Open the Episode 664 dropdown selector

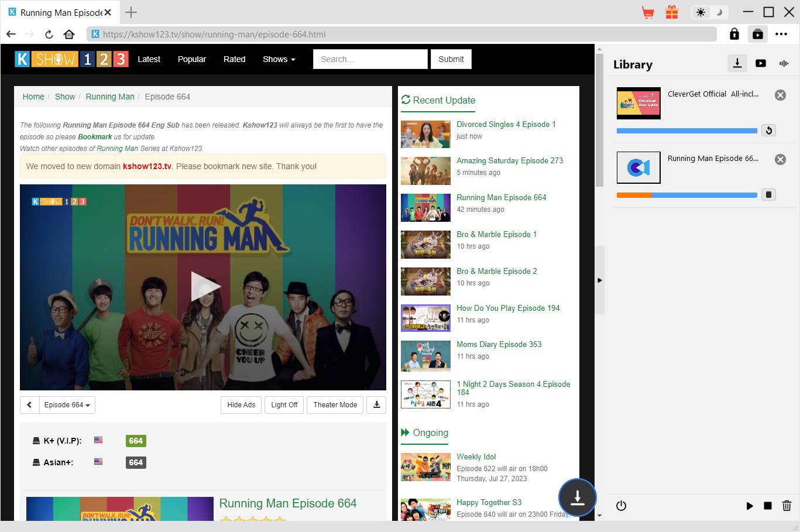click(x=67, y=405)
